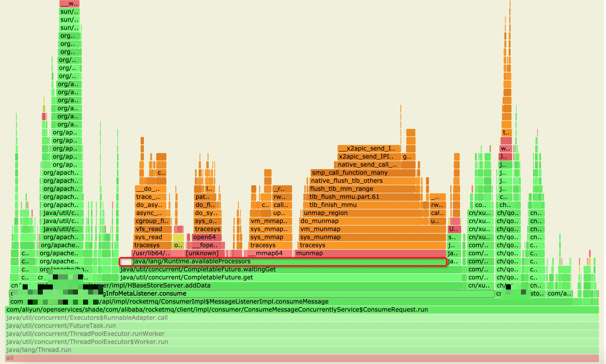Image resolution: width=606 pixels, height=364 pixels.
Task: Open the Executors$RunnableAdapter.call frame
Action: [302, 318]
